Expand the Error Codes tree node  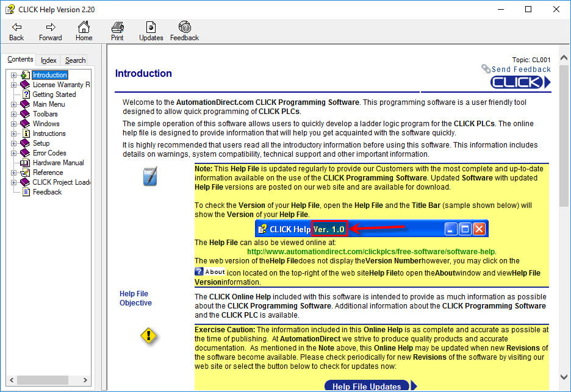[x=13, y=153]
